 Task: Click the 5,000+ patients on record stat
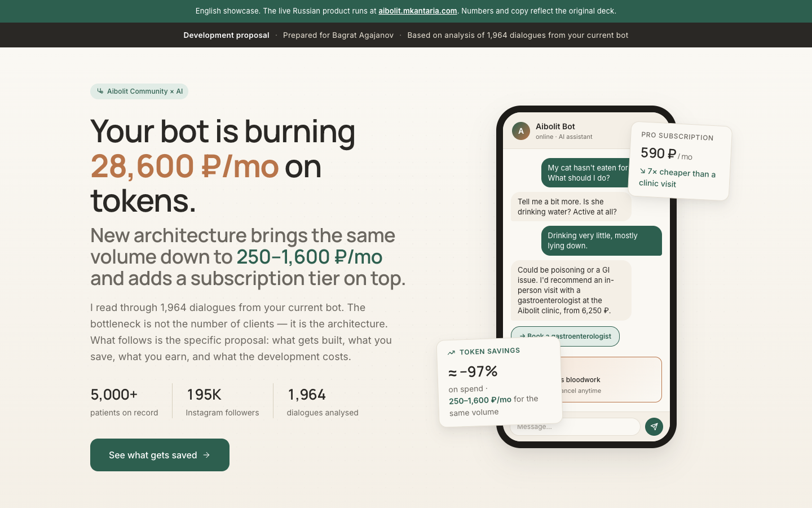click(124, 401)
